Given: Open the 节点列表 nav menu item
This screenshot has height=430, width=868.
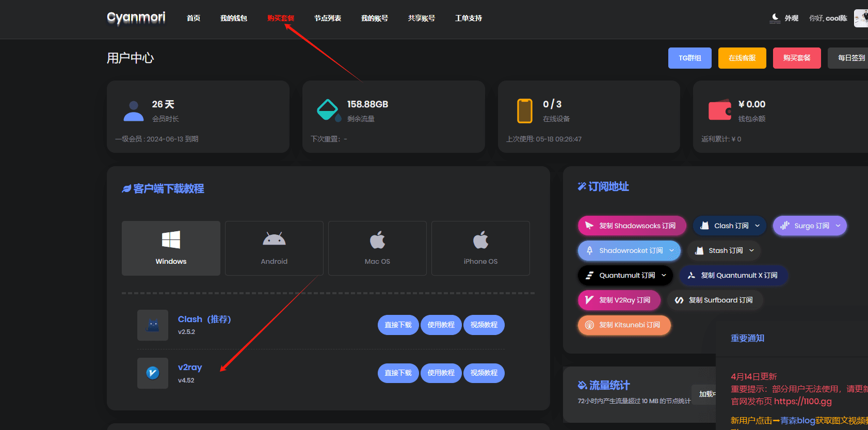Looking at the screenshot, I should [x=328, y=18].
